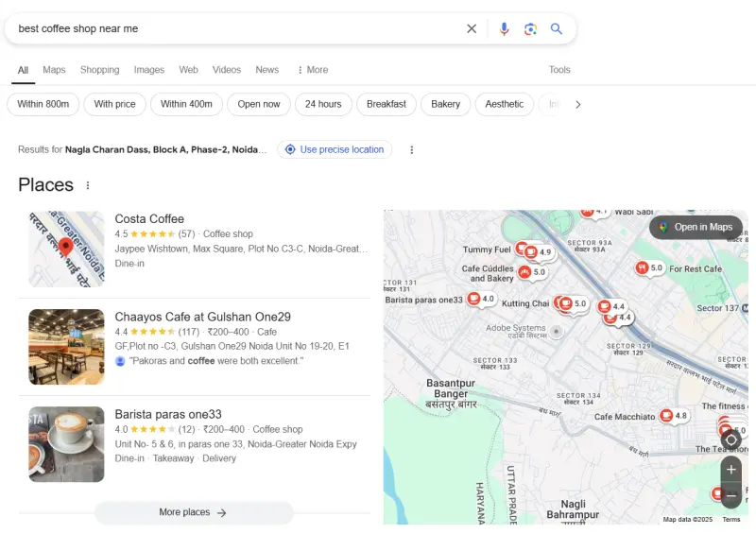Screen dimensions: 756x534
Task: Click the blue search magnifier icon
Action: 557,28
